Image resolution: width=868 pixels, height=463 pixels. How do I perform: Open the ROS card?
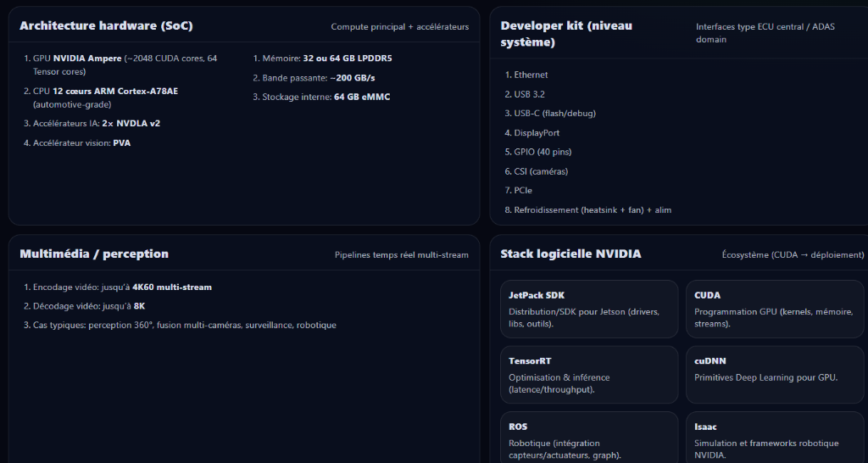(x=589, y=438)
